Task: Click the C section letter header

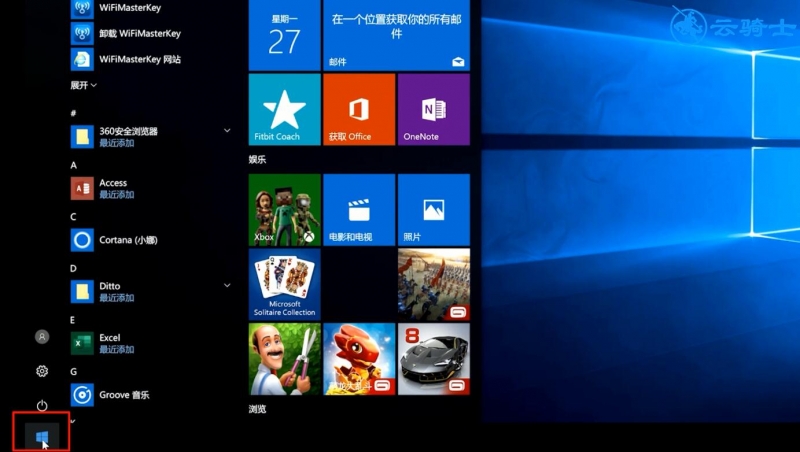Action: (x=73, y=217)
